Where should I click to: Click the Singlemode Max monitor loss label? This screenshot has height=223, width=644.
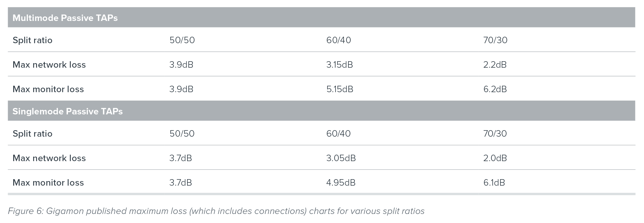coord(48,183)
